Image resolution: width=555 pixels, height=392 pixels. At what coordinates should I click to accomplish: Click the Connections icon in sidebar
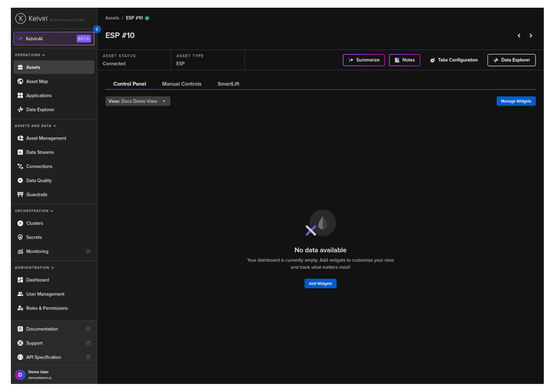20,167
